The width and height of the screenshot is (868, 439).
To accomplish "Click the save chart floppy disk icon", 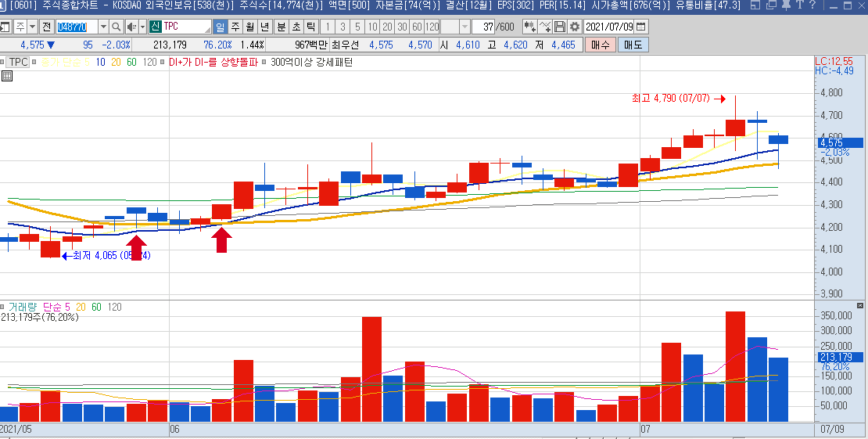I will tap(560, 27).
